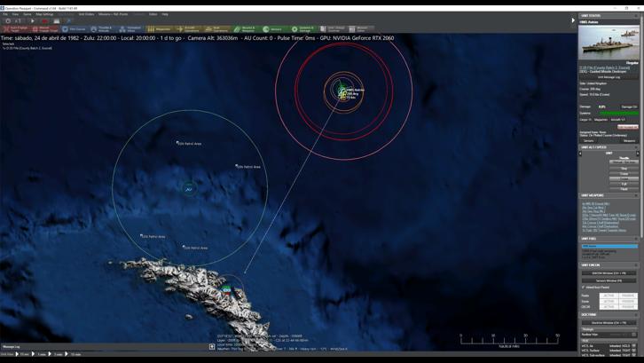The height and width of the screenshot is (363, 644).
Task: Open the Mission Editor toolbar button
Action: (x=361, y=29)
